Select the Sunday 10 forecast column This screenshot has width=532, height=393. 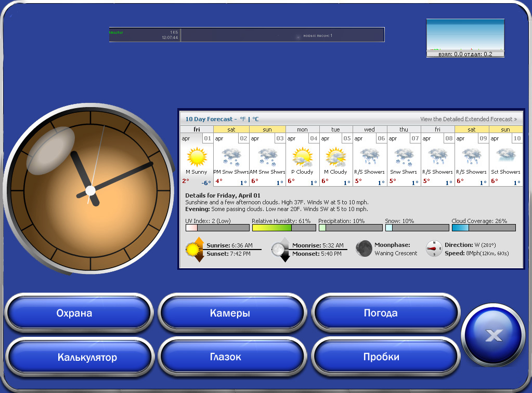click(x=505, y=156)
